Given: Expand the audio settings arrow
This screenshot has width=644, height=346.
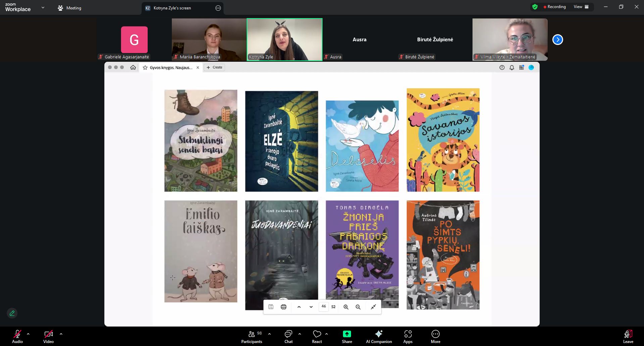Looking at the screenshot, I should coord(28,334).
